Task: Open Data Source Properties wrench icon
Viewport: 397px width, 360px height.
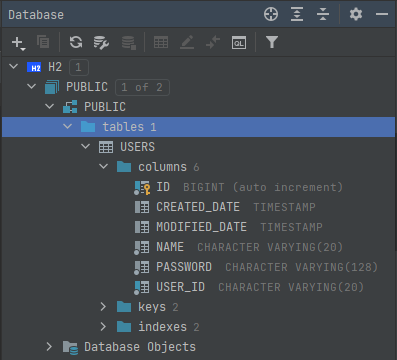Action: point(101,43)
